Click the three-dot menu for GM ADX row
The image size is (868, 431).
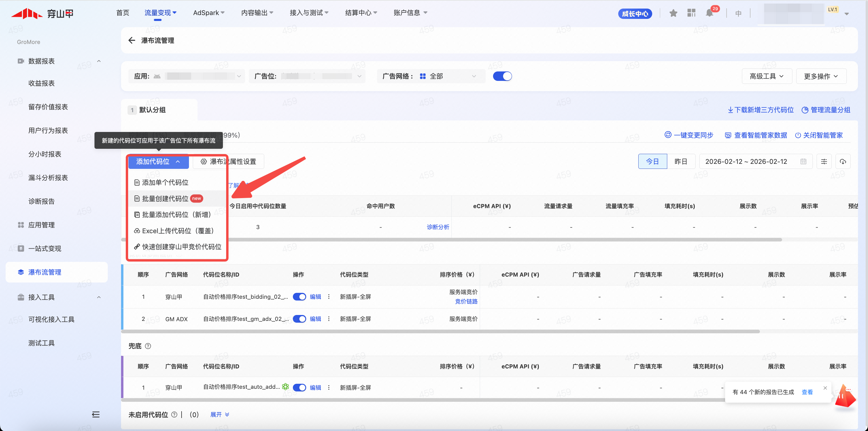click(329, 319)
